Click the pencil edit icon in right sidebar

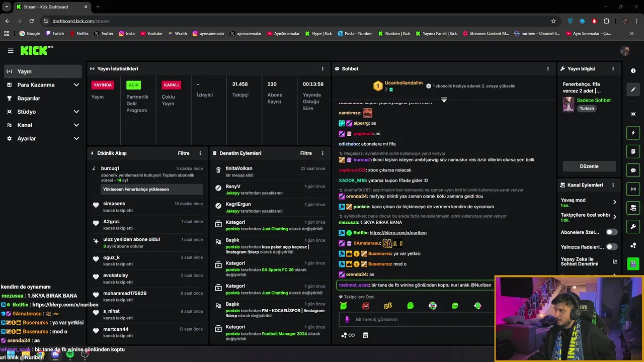click(x=633, y=89)
